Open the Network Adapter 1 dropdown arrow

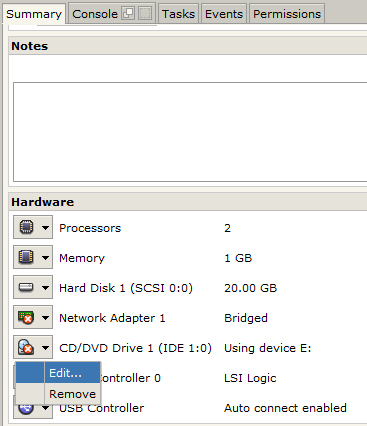click(x=45, y=318)
